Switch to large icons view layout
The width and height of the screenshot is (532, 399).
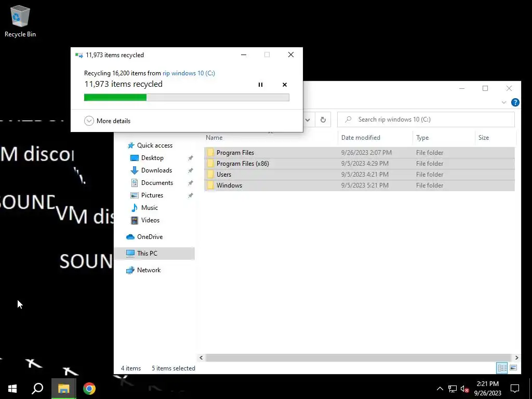click(x=513, y=368)
